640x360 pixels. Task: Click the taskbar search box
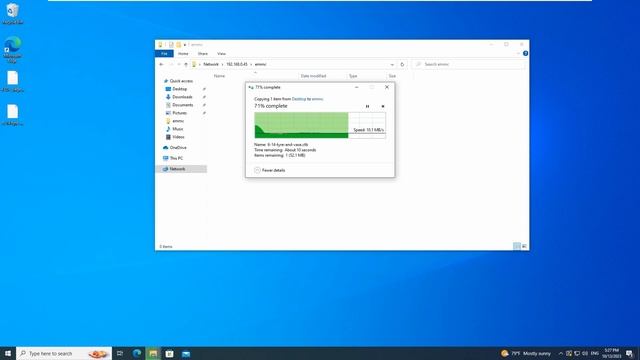click(64, 353)
